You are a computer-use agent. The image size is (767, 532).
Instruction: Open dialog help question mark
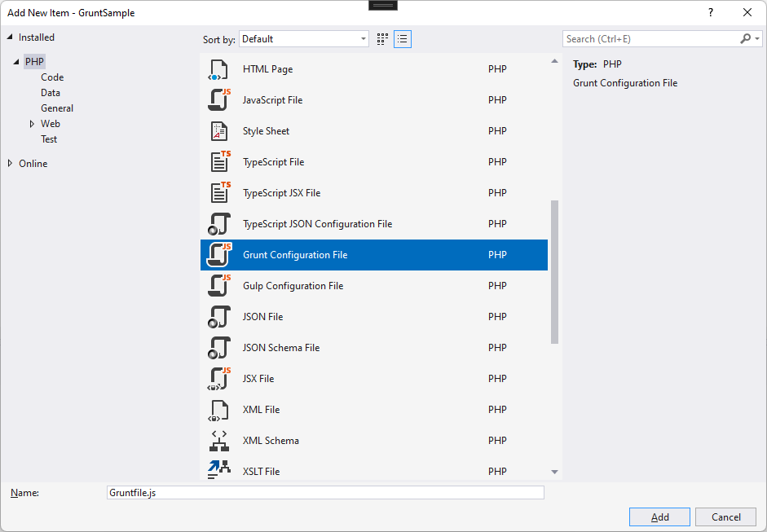[711, 13]
